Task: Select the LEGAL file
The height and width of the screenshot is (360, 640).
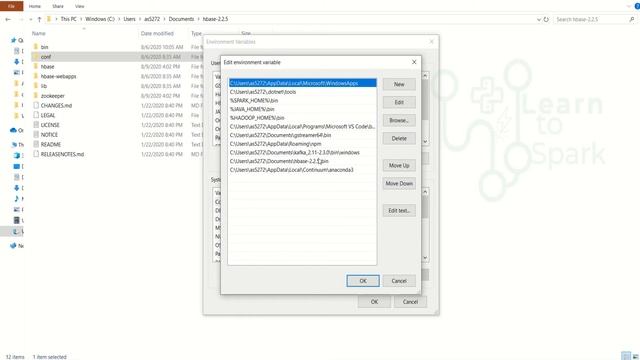Action: [x=48, y=116]
